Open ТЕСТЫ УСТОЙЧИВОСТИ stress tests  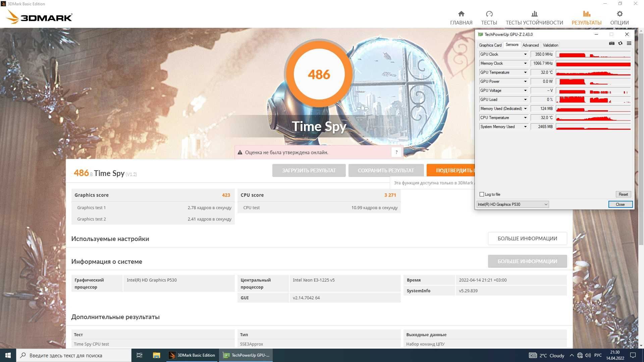point(534,18)
